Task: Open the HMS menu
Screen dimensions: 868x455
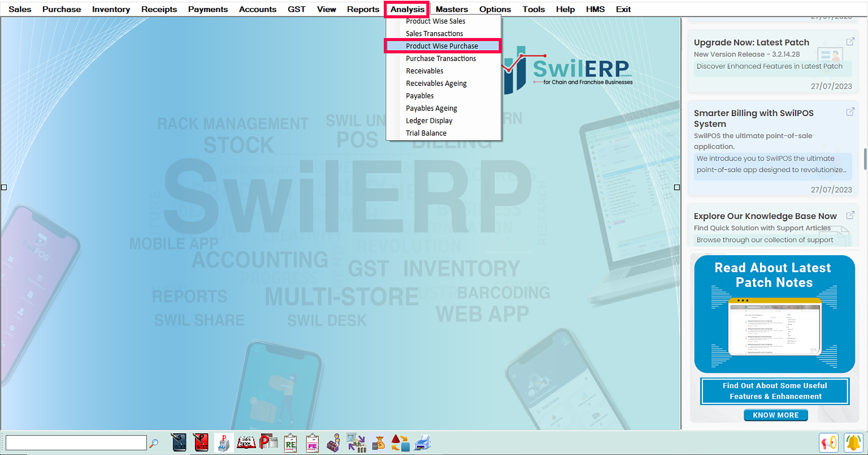Action: [595, 9]
